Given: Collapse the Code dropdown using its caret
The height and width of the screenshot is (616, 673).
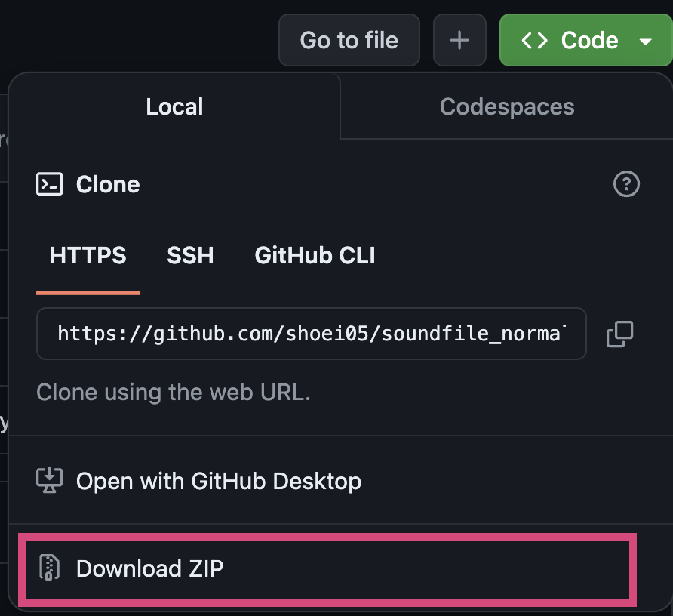Looking at the screenshot, I should click(x=645, y=41).
